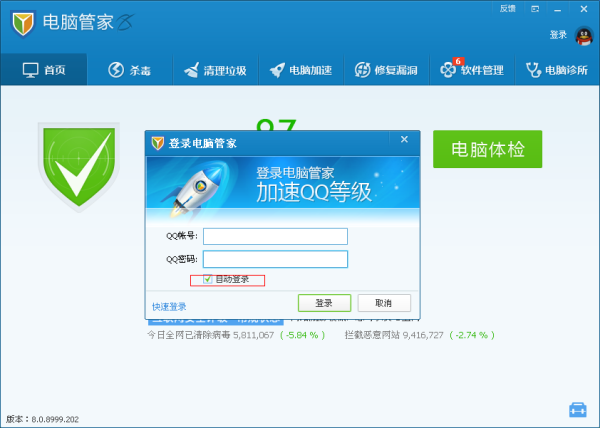
Task: Close the main 电脑管家 window
Action: tap(584, 9)
